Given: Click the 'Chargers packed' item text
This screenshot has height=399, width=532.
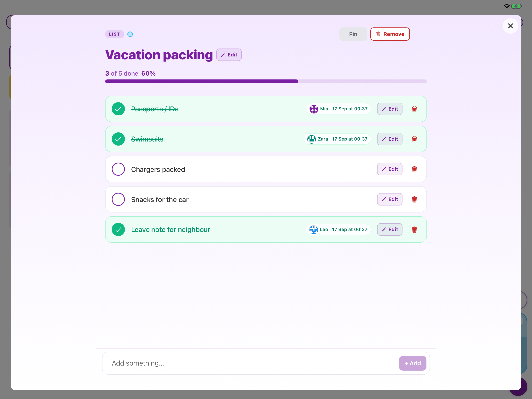Looking at the screenshot, I should point(158,170).
